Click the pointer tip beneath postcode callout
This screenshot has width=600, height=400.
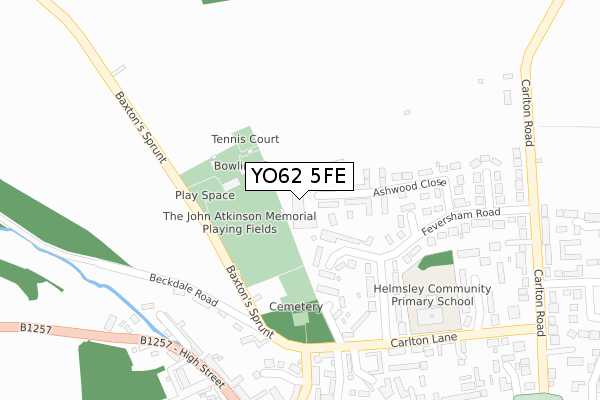[299, 198]
